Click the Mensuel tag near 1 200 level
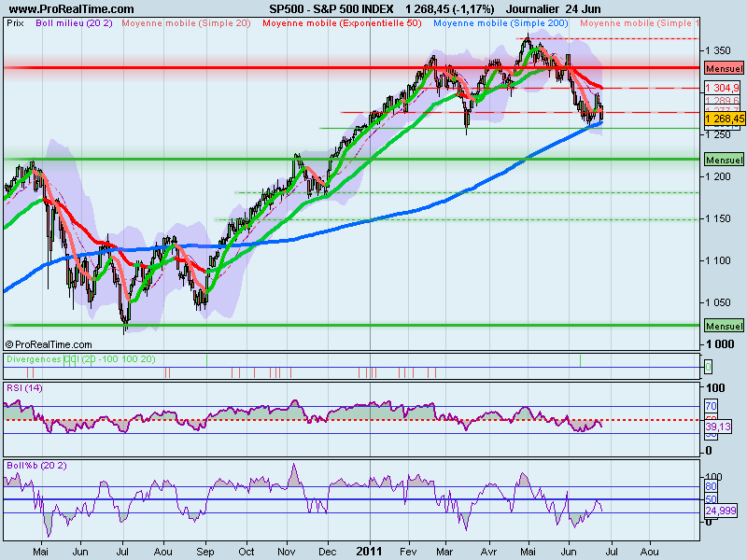This screenshot has height=560, width=747. [x=724, y=160]
